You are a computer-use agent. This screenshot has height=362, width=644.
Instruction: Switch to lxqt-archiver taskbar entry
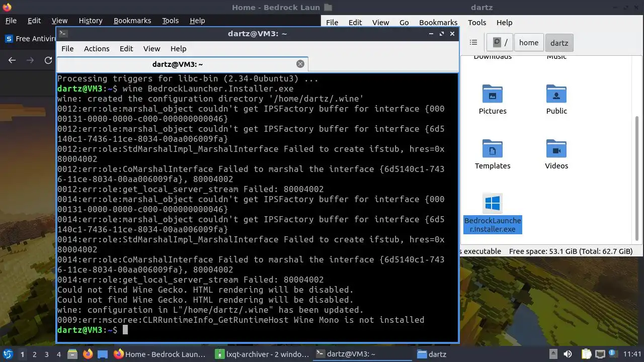[262, 354]
